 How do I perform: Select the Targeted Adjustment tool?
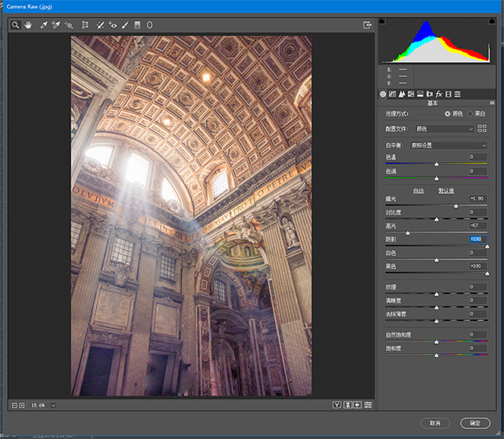(x=69, y=25)
